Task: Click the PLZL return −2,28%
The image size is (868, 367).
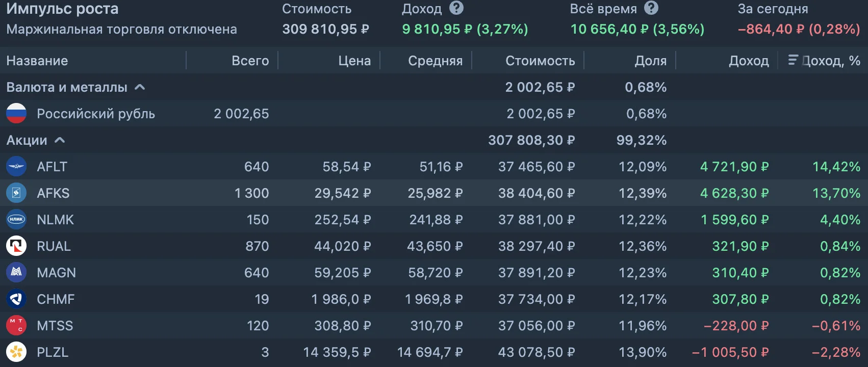Action: pyautogui.click(x=836, y=352)
